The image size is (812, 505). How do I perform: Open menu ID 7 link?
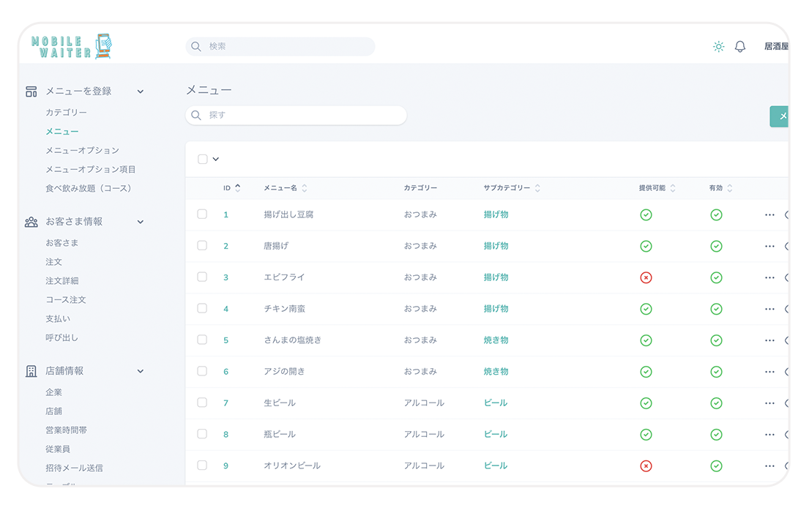tap(226, 403)
